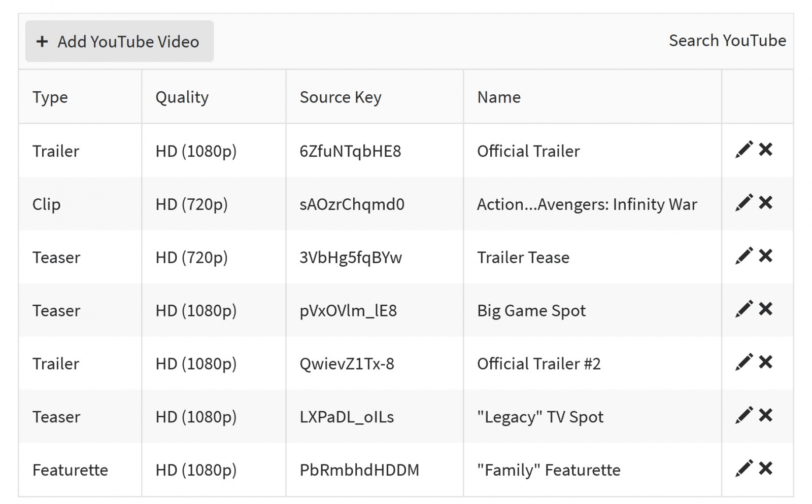This screenshot has height=504, width=812.
Task: Remove the Big Game Spot teaser
Action: (x=765, y=309)
